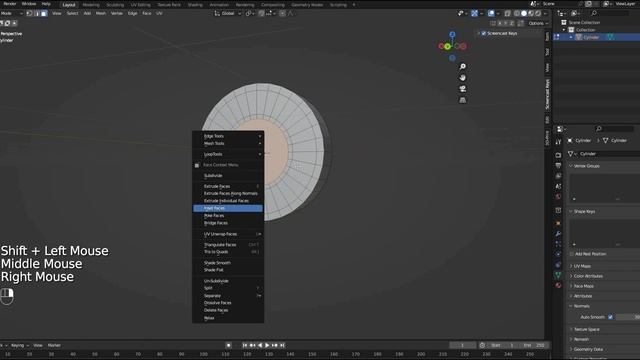Viewport: 640px width, 360px height.
Task: Choose Delete Faces from the context menu
Action: pyautogui.click(x=228, y=310)
